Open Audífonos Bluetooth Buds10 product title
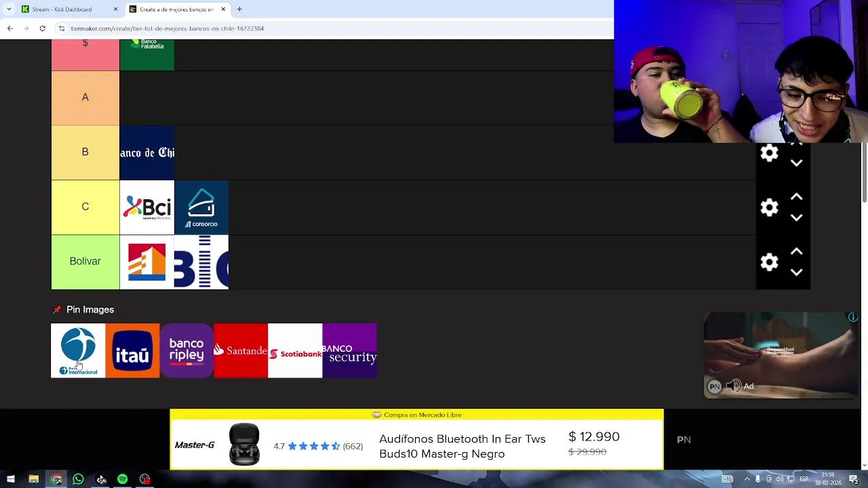This screenshot has width=868, height=488. click(462, 446)
